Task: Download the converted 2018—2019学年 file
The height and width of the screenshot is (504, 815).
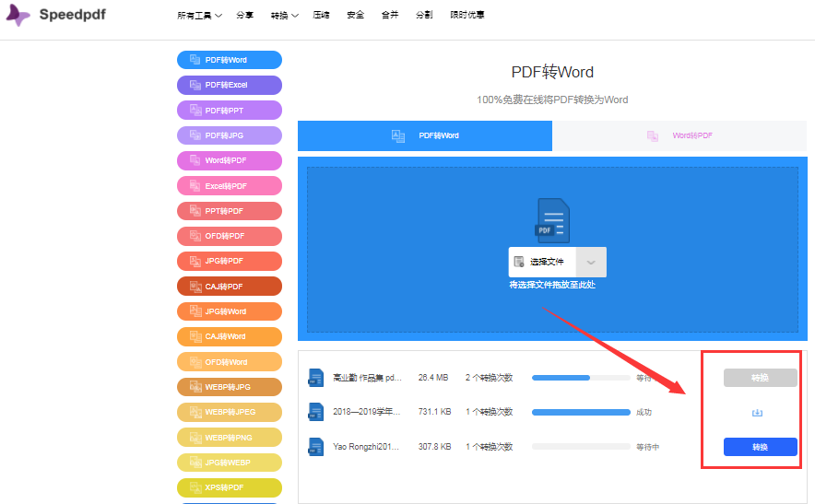Action: point(757,413)
